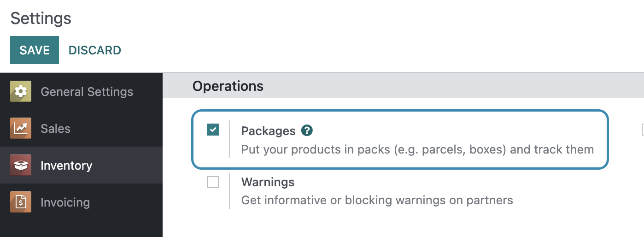The image size is (644, 237).
Task: Toggle the partially visible checkbox at right edge
Action: click(642, 130)
